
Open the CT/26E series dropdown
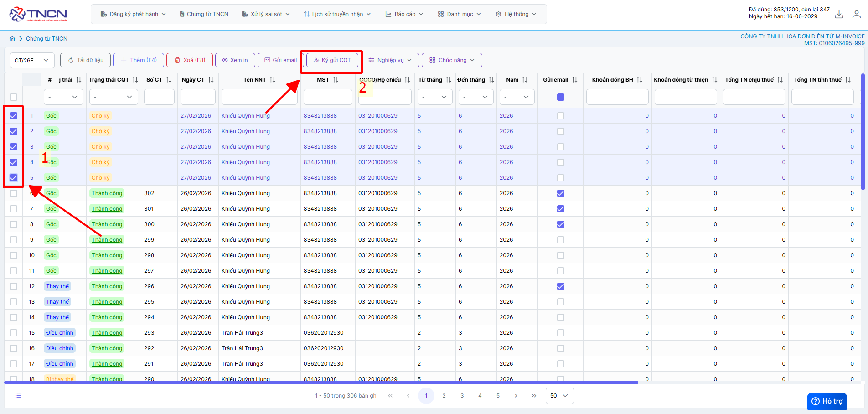tap(32, 60)
